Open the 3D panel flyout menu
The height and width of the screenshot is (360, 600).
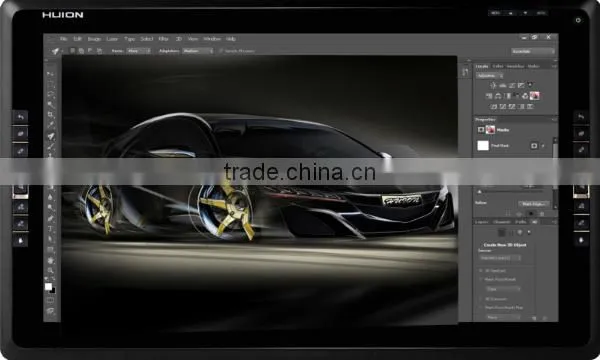pos(554,222)
